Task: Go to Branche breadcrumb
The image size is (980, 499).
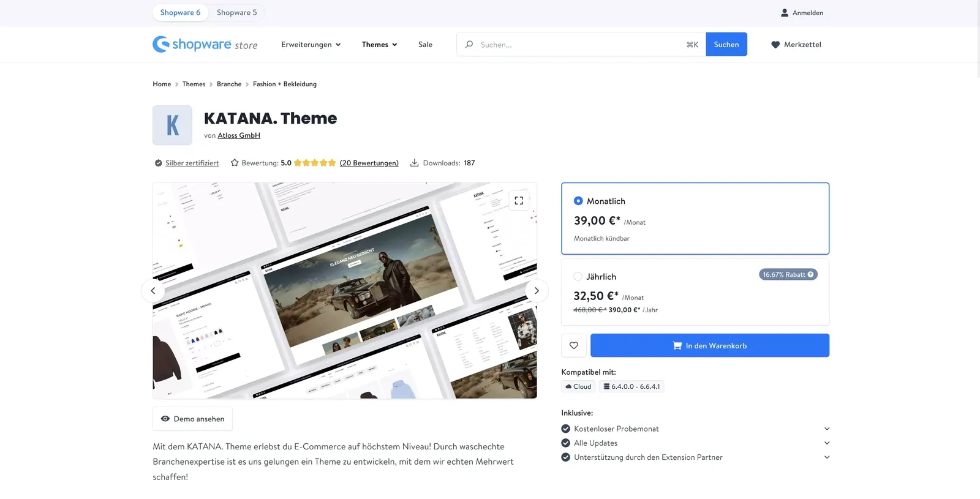Action: coord(229,84)
